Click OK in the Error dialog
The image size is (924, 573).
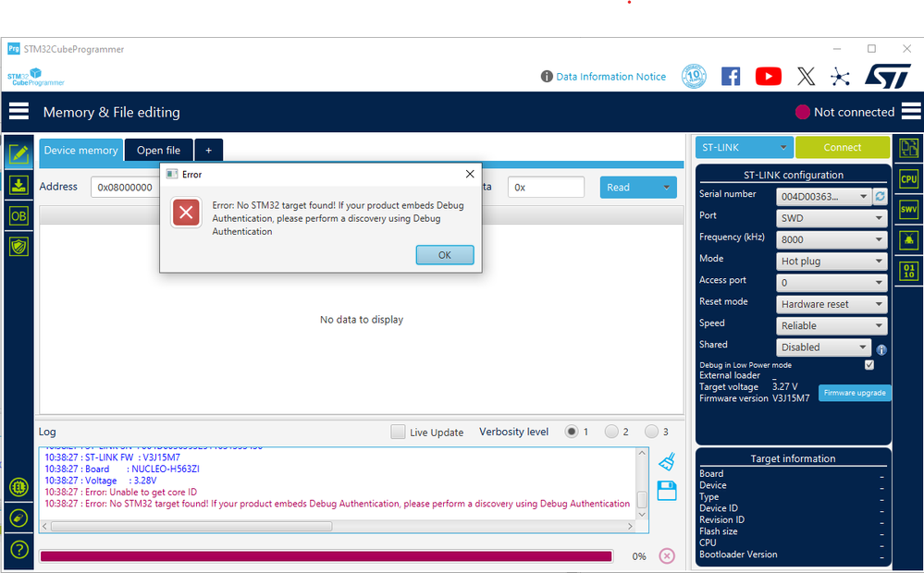[x=445, y=255]
